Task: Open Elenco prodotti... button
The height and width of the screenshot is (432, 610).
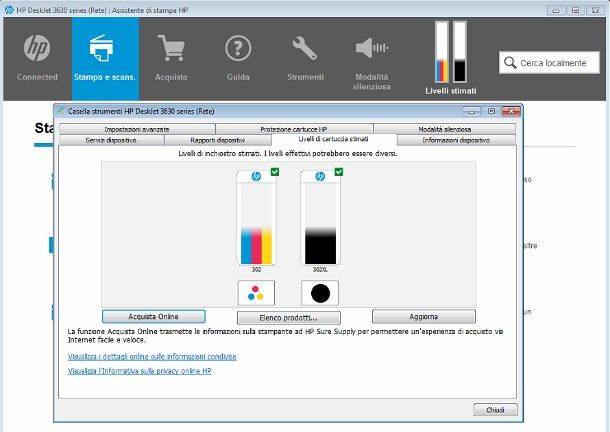Action: [x=289, y=318]
